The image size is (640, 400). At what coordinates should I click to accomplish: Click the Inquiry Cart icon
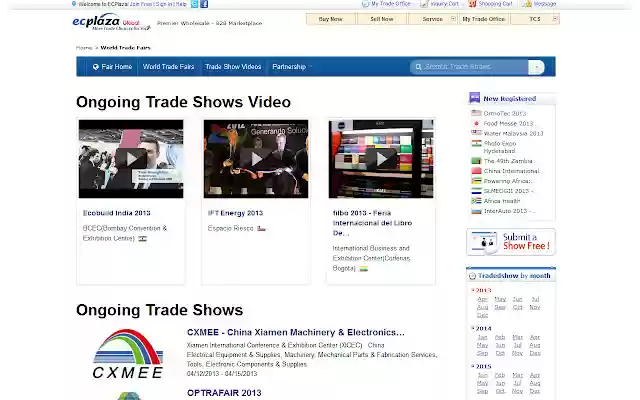point(424,4)
